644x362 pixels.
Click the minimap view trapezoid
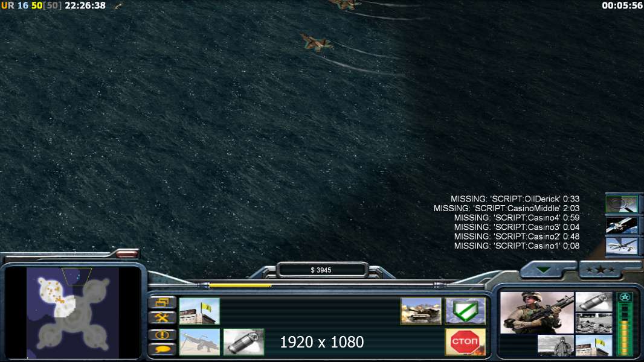(76, 276)
